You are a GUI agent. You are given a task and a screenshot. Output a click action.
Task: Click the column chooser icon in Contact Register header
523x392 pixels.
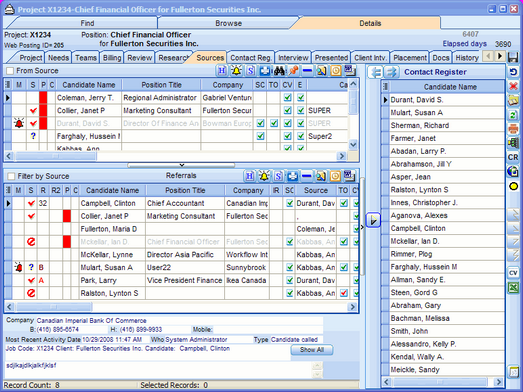click(385, 87)
